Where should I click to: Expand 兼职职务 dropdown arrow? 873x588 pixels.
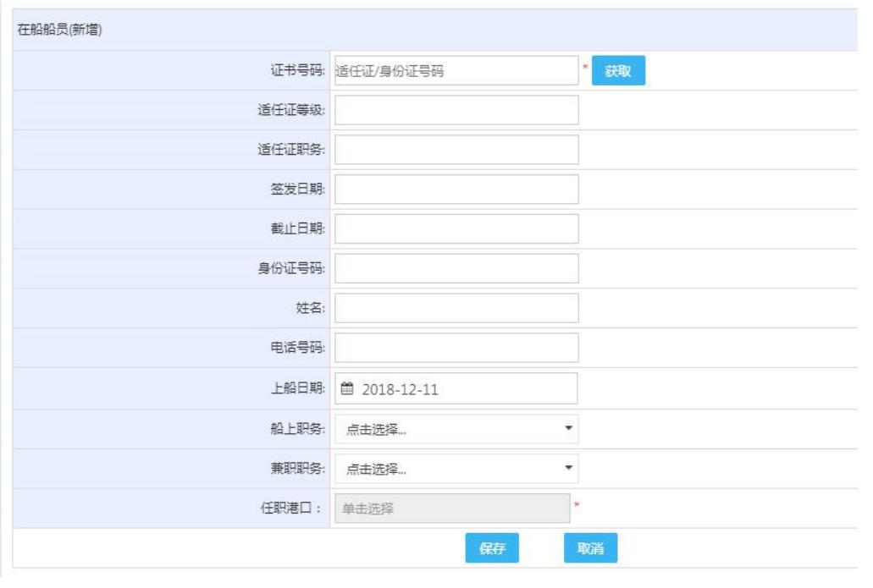(569, 468)
